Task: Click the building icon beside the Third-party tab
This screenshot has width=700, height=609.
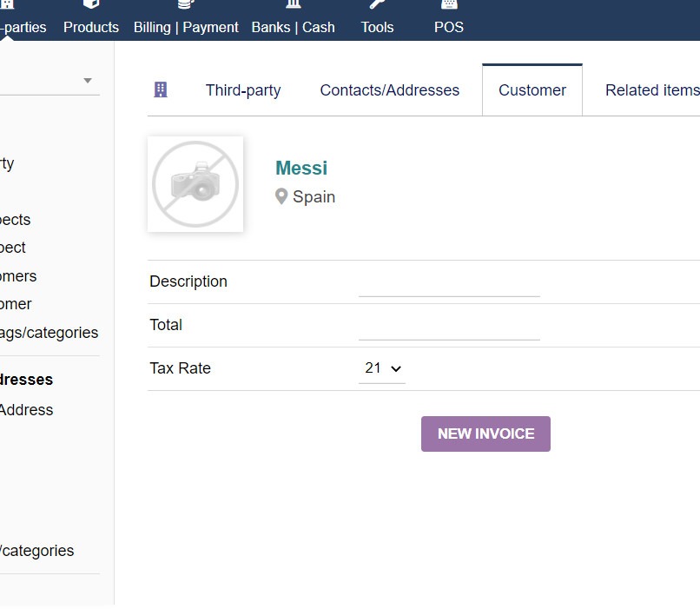Action: coord(161,89)
